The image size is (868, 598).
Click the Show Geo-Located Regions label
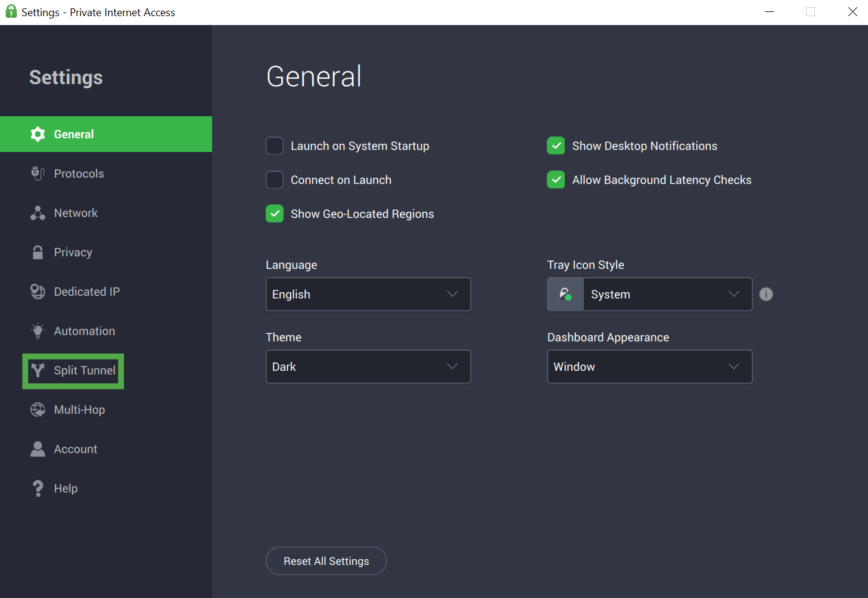pos(362,214)
